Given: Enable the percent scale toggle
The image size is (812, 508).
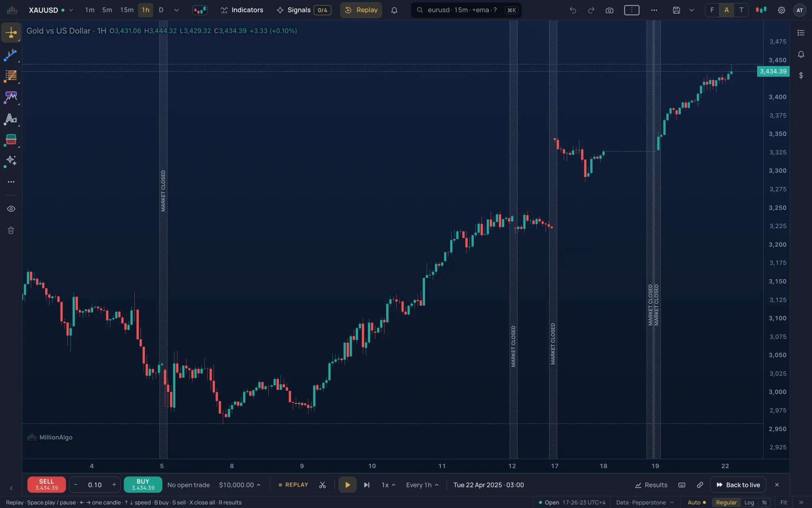Looking at the screenshot, I should click(x=764, y=503).
